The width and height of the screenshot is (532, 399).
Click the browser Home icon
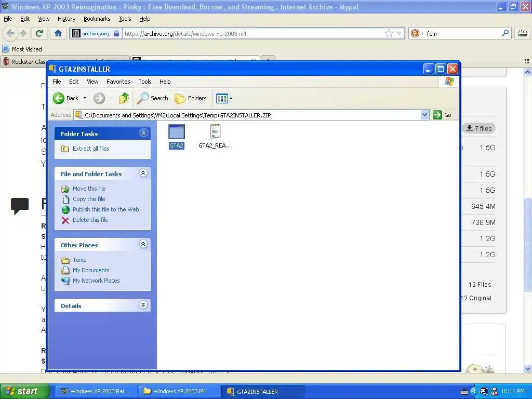coord(58,33)
